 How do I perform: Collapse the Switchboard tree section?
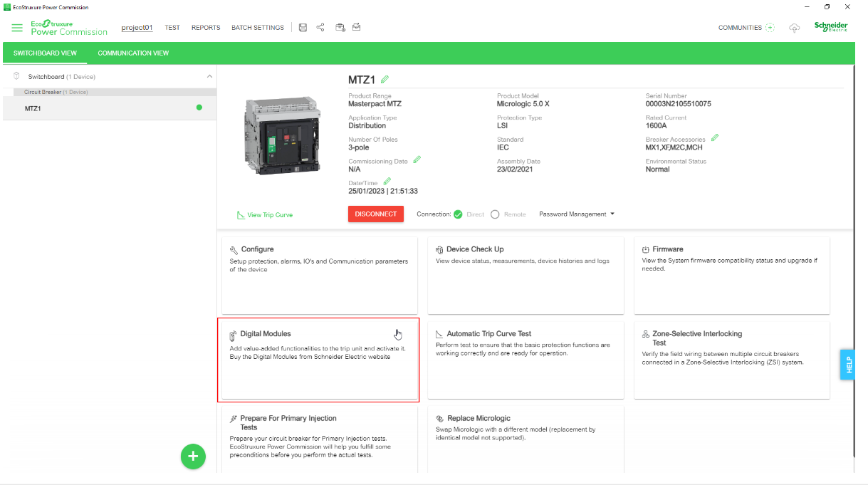pos(209,76)
